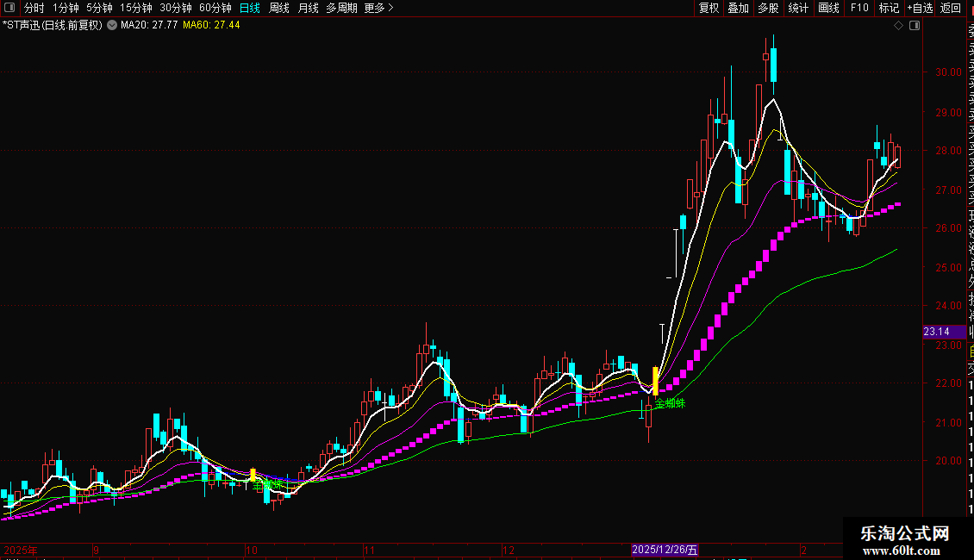
Task: Open the 多周期 multi-period view
Action: (341, 8)
